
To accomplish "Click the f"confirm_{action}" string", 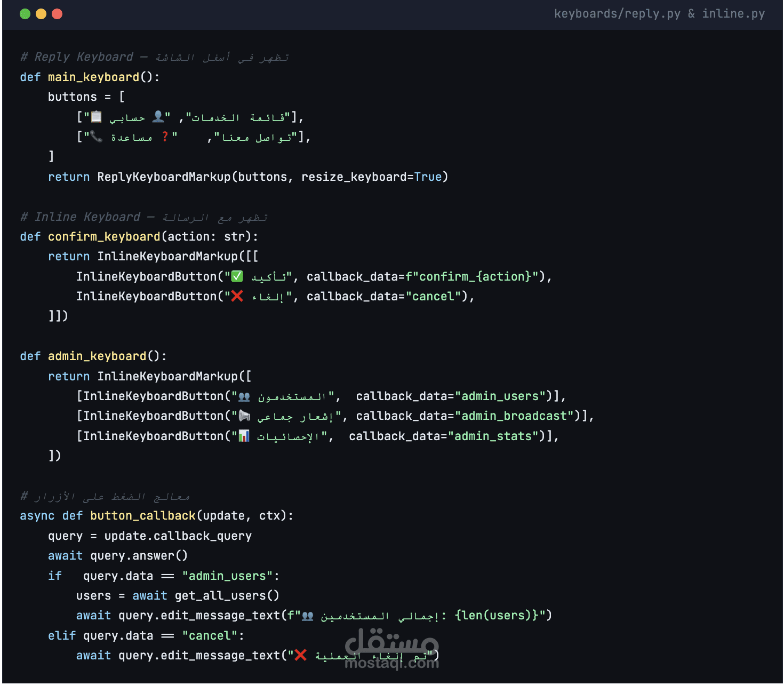I will click(x=472, y=277).
